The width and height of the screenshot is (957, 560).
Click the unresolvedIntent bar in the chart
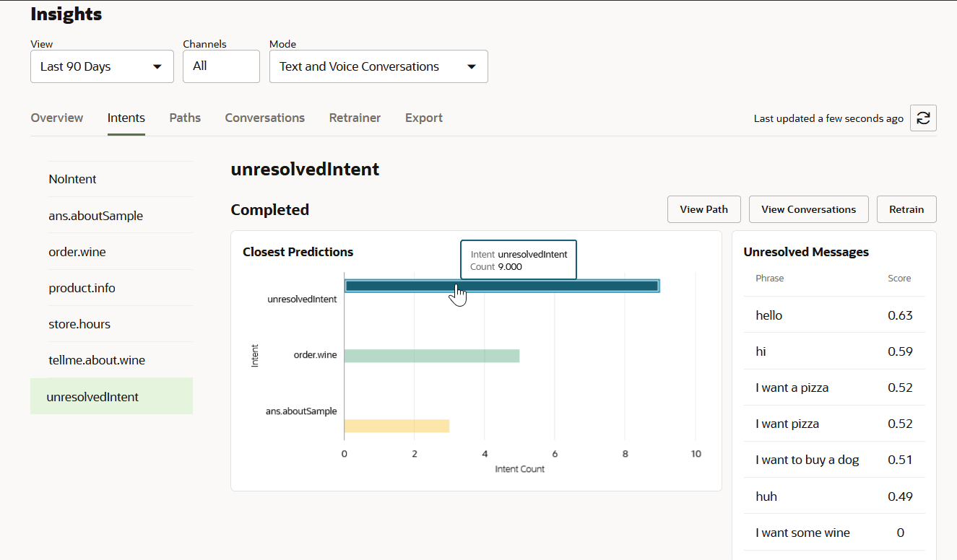point(502,285)
